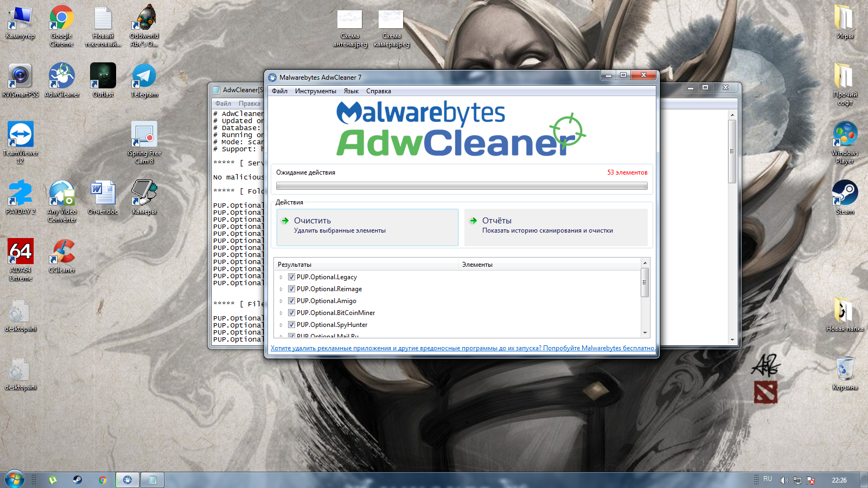The image size is (868, 488).
Task: Click the Malwarebytes free trial link
Action: tap(463, 348)
